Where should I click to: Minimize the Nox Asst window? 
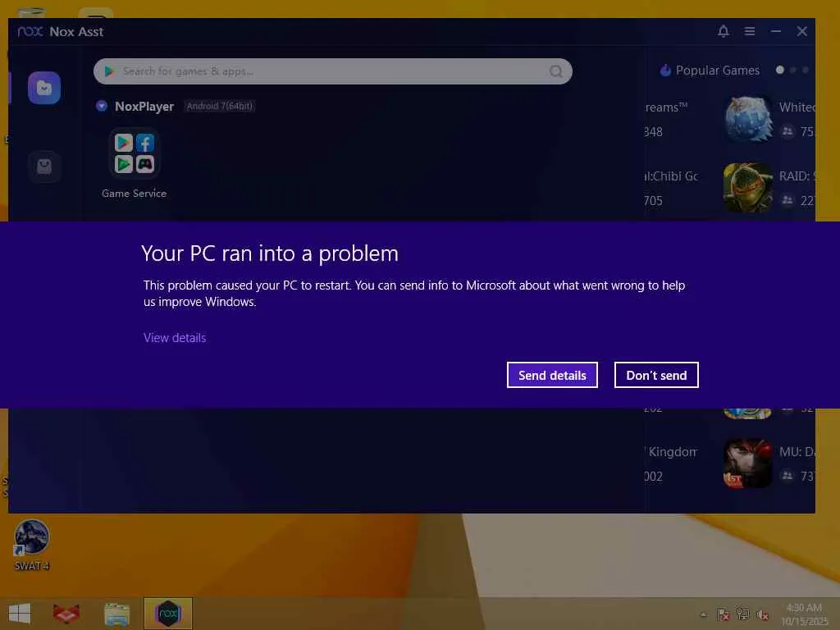(776, 31)
